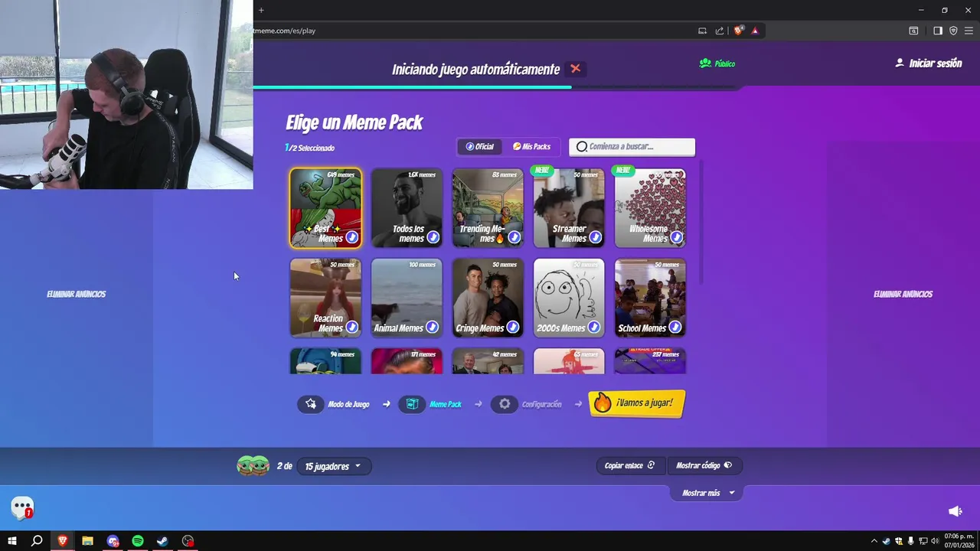Expand the Mostrar más menu

click(x=708, y=493)
